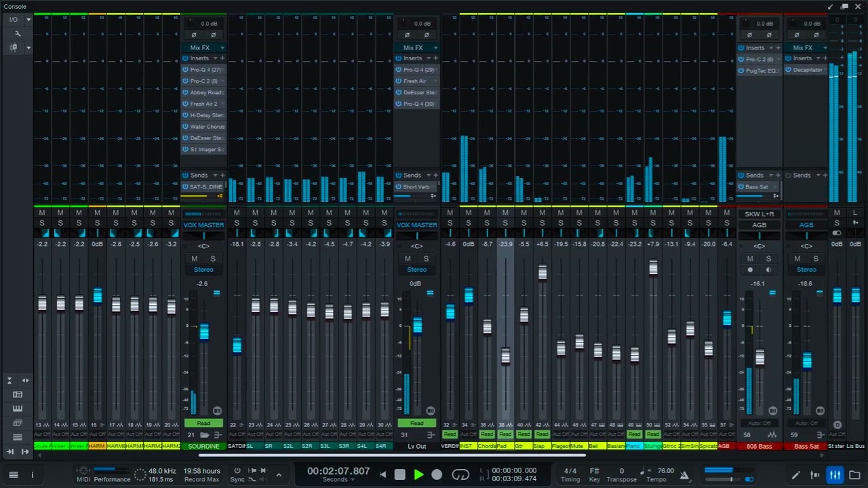868x488 pixels.
Task: Mute the VOX MASTER SOURDINE bus
Action: [195, 259]
